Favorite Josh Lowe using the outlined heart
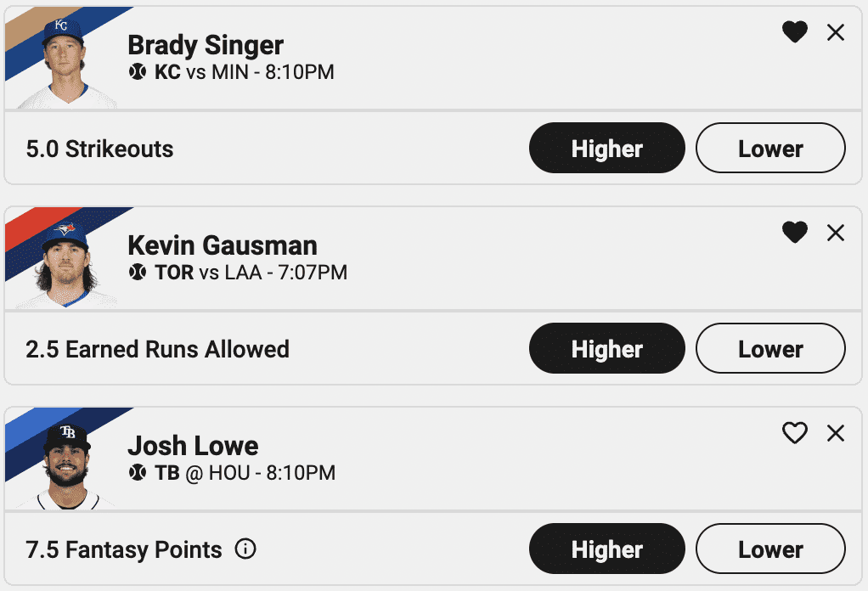 [794, 433]
